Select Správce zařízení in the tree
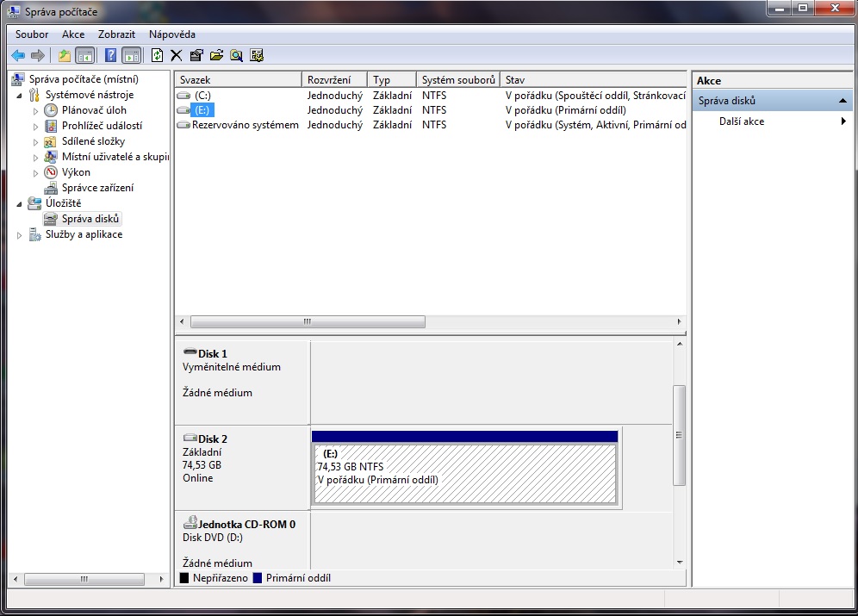858x616 pixels. (x=97, y=188)
